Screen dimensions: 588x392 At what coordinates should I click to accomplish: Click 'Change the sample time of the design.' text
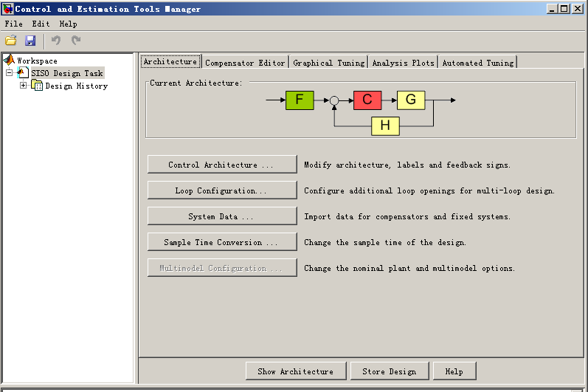385,242
